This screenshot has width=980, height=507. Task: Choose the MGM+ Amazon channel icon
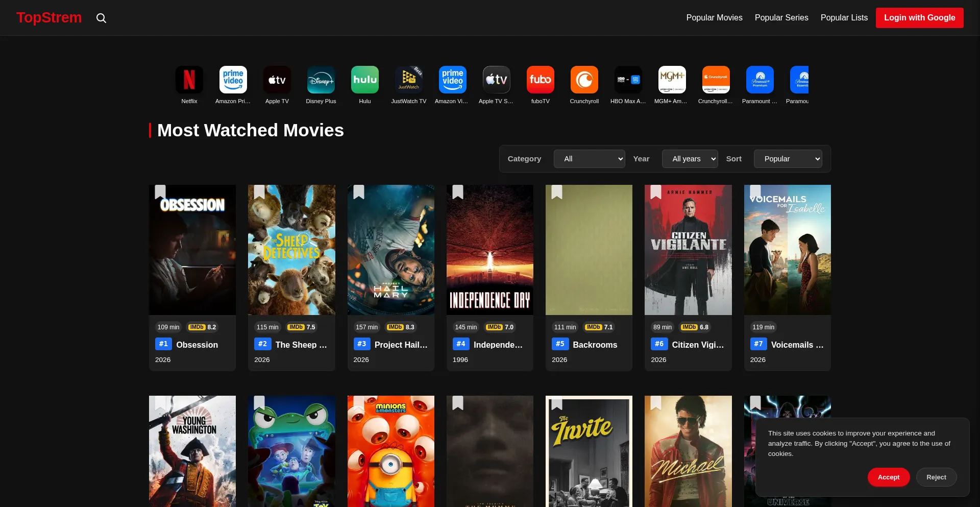(x=672, y=80)
